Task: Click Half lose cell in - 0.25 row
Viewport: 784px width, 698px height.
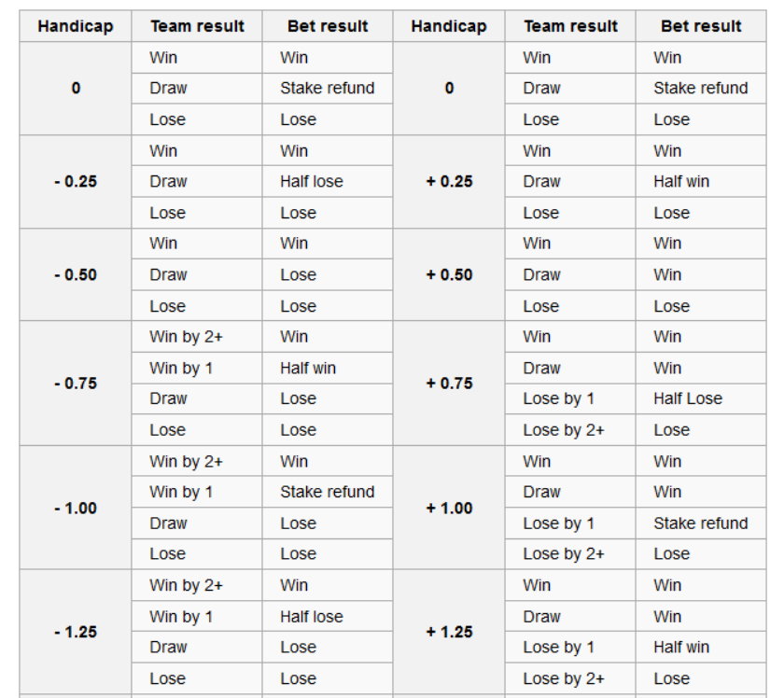Action: pyautogui.click(x=328, y=182)
